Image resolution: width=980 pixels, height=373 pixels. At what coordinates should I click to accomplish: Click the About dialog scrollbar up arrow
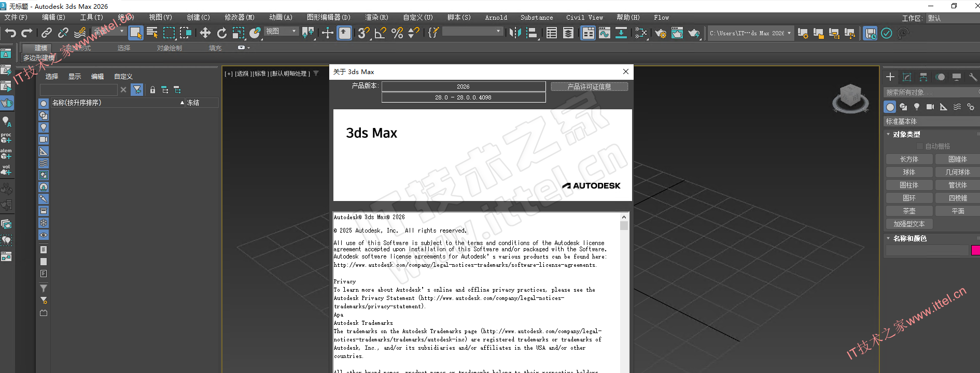[624, 217]
